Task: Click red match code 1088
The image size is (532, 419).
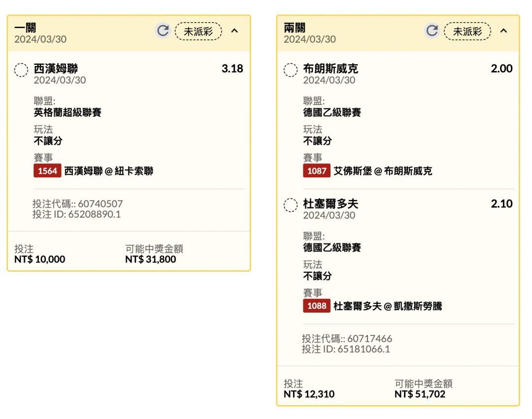Action: click(x=317, y=306)
